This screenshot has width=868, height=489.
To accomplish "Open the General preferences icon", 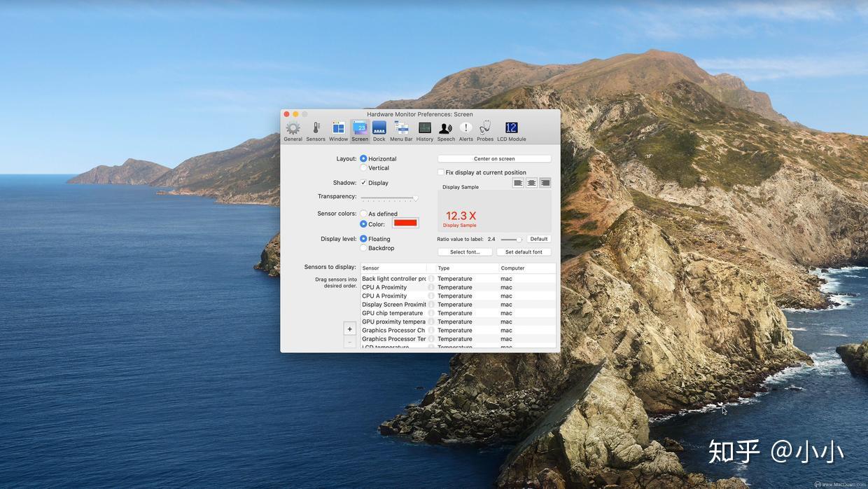I will 293,128.
